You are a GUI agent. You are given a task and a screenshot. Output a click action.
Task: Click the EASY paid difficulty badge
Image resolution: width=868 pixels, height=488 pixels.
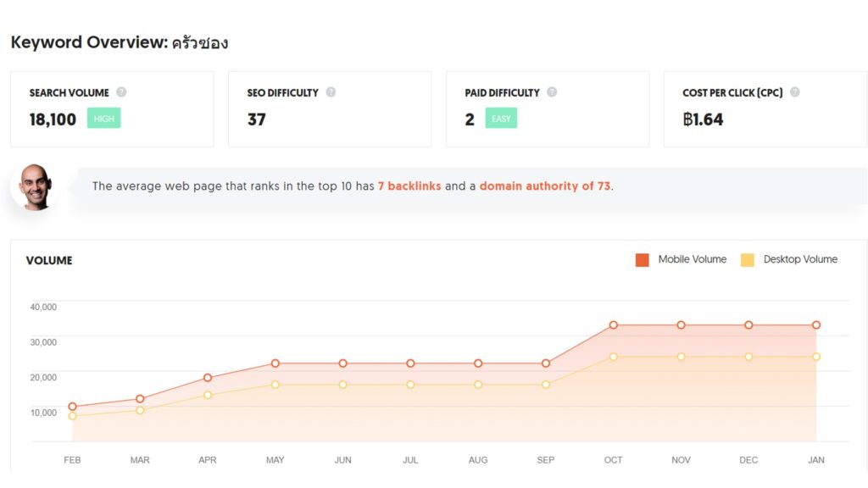click(501, 119)
